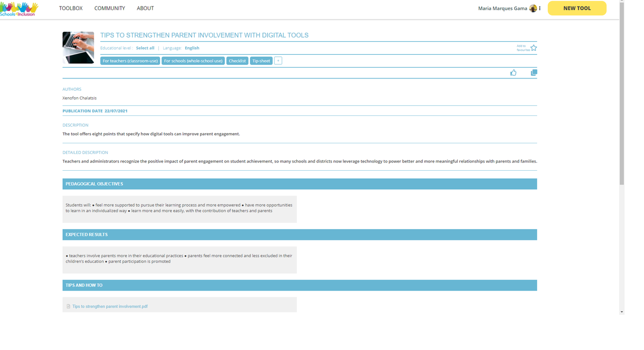Click the DESCRIPTION heading
Viewport: 644px width, 350px height.
coord(76,125)
